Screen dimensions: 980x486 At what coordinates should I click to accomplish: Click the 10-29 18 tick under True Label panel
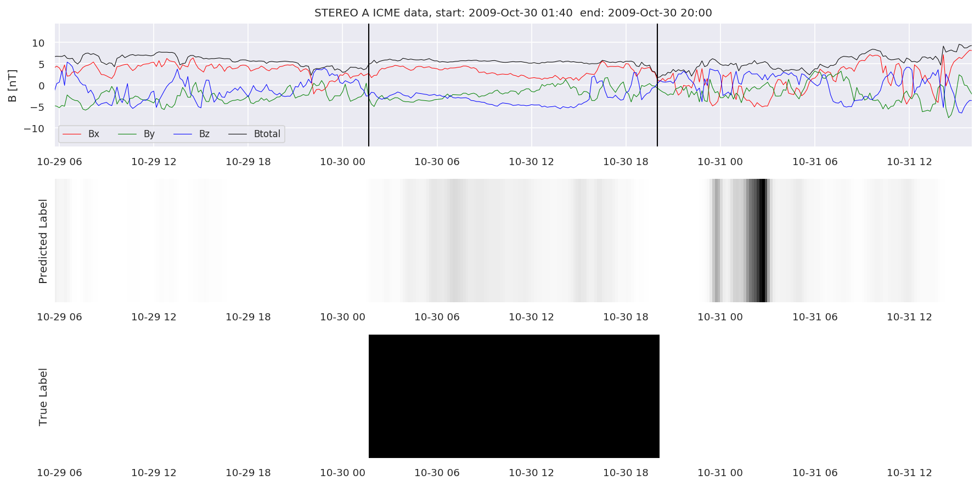point(248,473)
